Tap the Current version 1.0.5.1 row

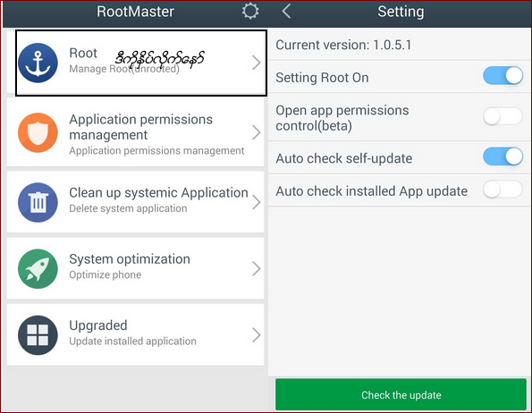tap(400, 45)
